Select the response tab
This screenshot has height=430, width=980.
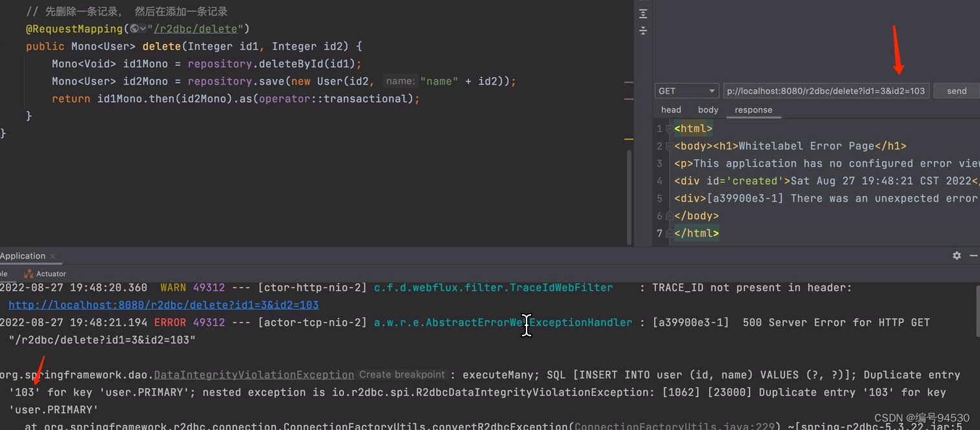coord(754,110)
